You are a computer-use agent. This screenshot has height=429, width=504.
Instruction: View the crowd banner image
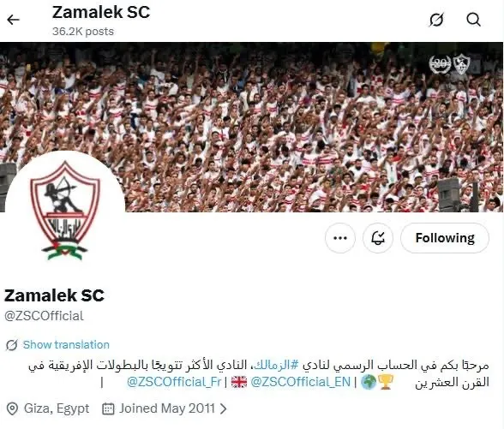point(252,127)
